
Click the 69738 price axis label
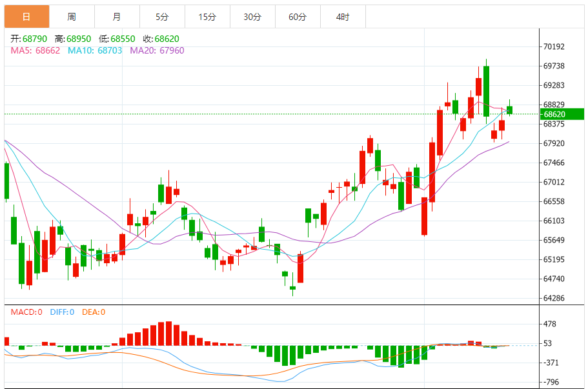554,66
